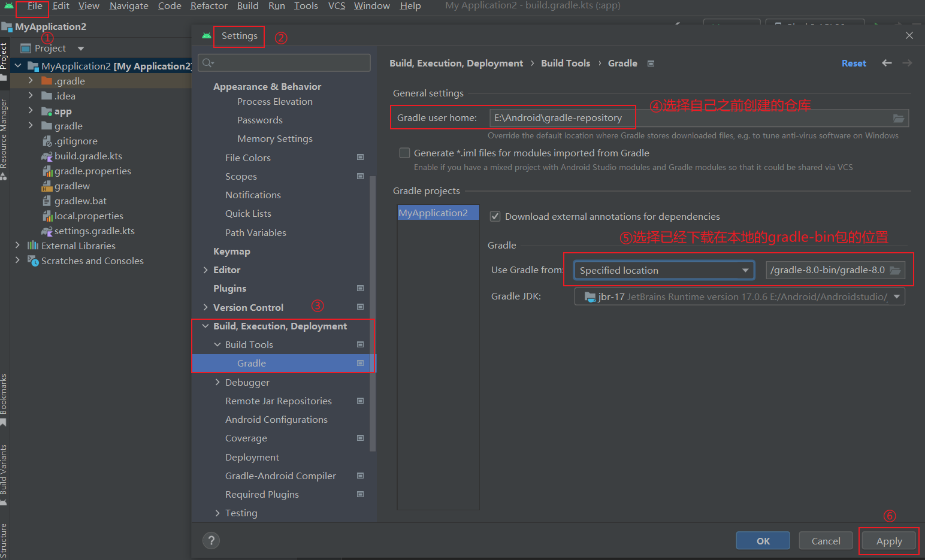The height and width of the screenshot is (560, 925).
Task: Open the File menu
Action: tap(35, 6)
